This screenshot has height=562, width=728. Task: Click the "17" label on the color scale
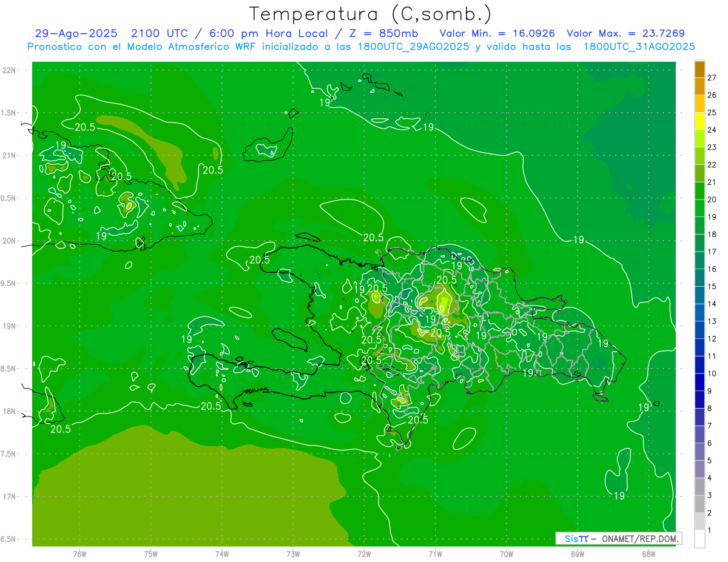pos(712,252)
